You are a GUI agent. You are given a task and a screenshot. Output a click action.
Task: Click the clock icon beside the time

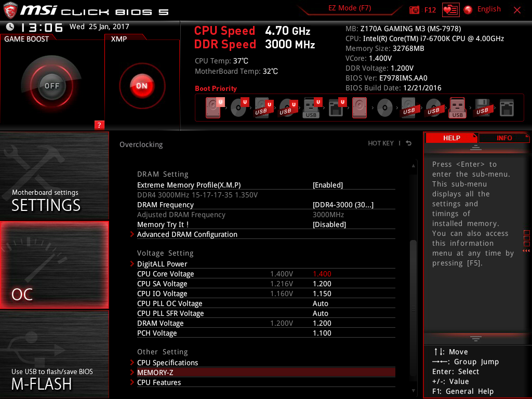pos(10,27)
